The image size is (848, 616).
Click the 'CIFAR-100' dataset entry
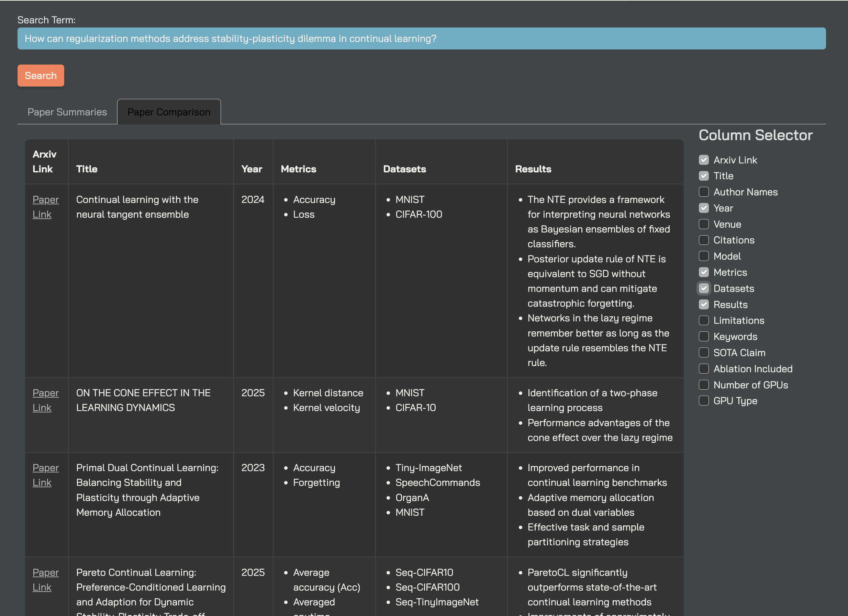[x=419, y=214]
